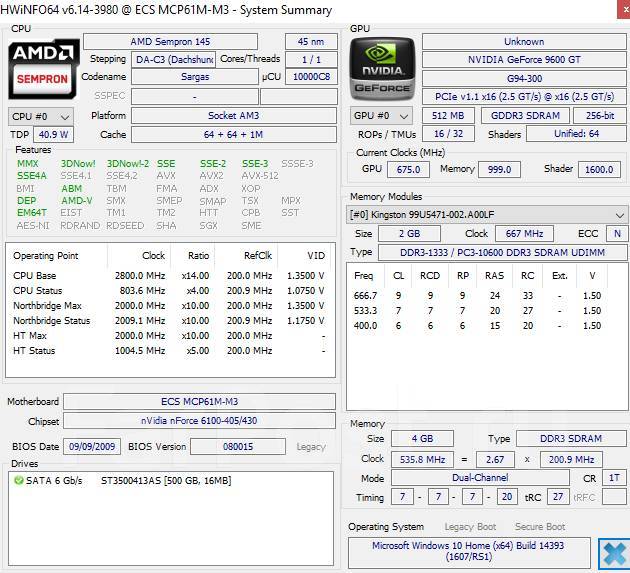
Task: Click the ECS MCP61M-M3 motherboard field
Action: pos(199,401)
